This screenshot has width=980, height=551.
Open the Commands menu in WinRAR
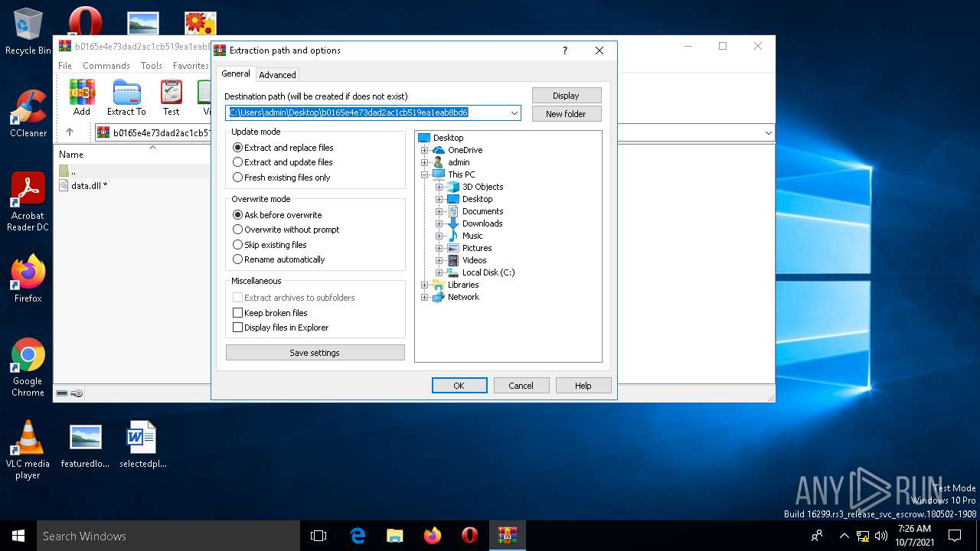(106, 66)
